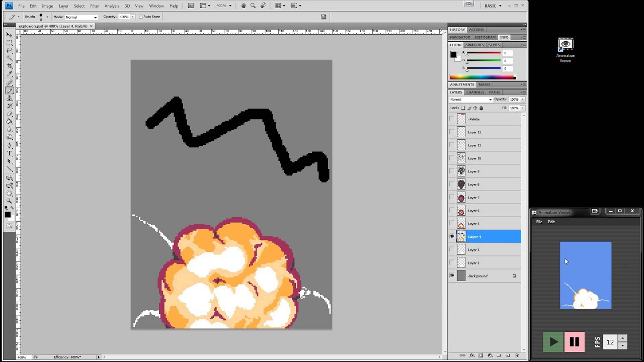The image size is (644, 362).
Task: Open the layer Fill arrow in Layers panel
Action: [522, 108]
